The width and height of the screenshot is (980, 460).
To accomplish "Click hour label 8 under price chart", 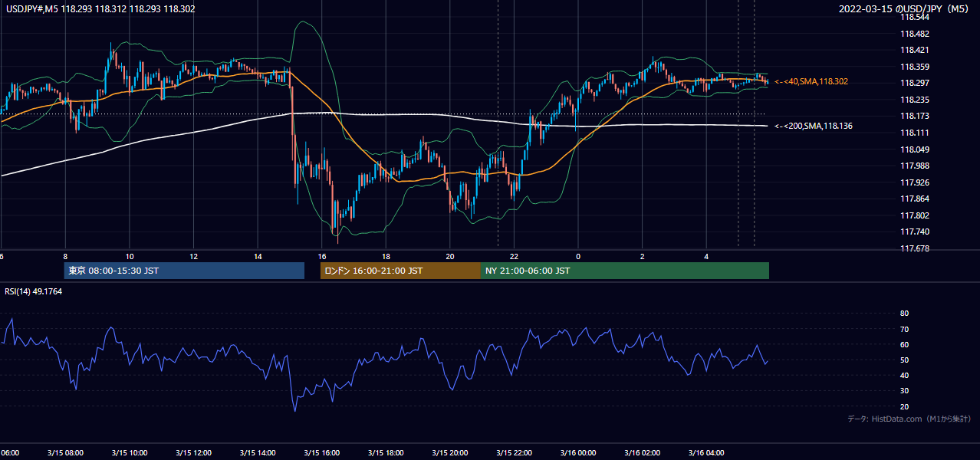I will 65,257.
